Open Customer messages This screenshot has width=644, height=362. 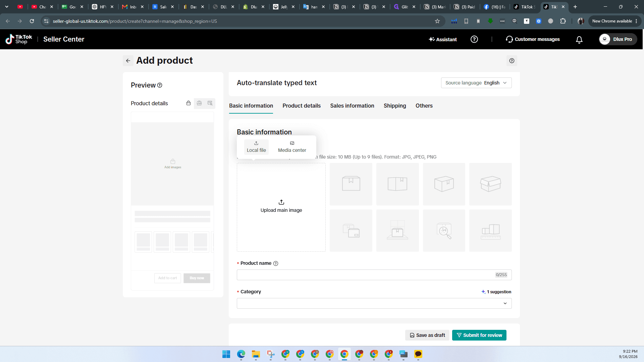point(533,39)
